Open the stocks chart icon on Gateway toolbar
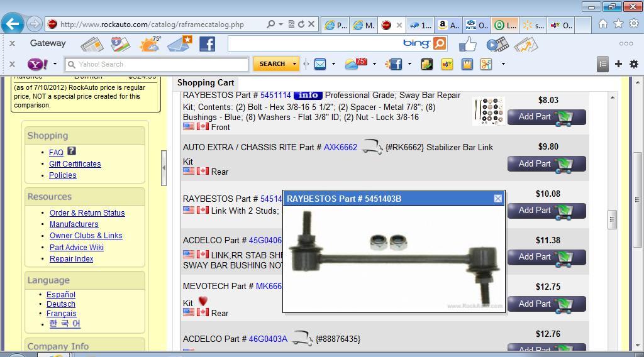644x357 pixels. click(526, 44)
